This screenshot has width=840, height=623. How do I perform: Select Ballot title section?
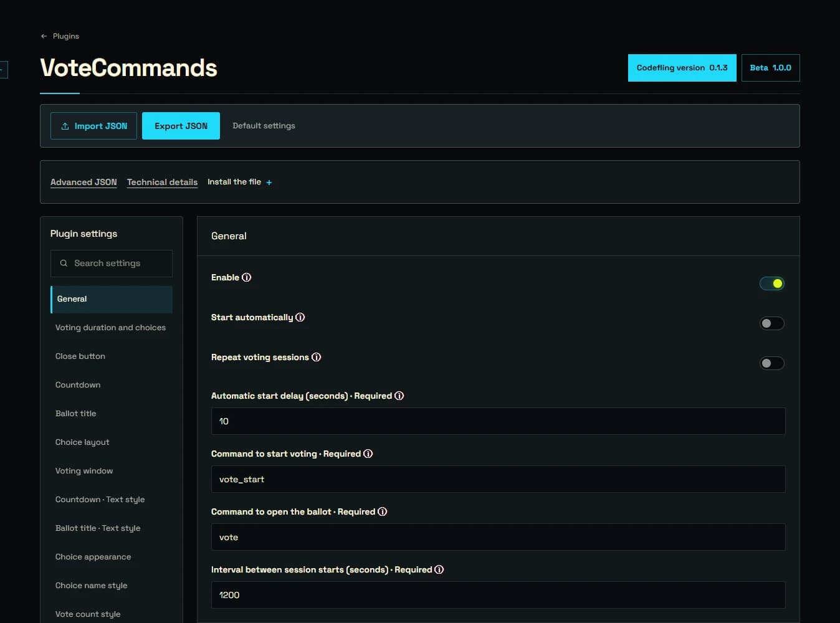pos(112,414)
